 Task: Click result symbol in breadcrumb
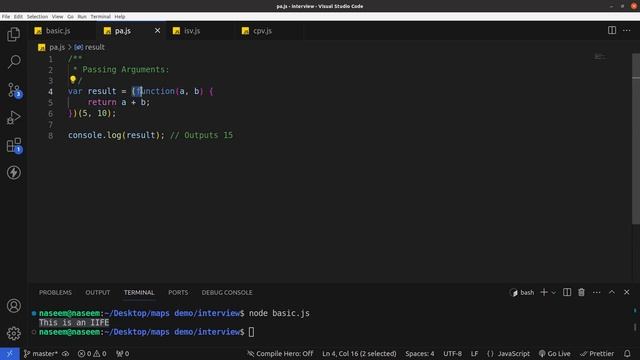90,47
